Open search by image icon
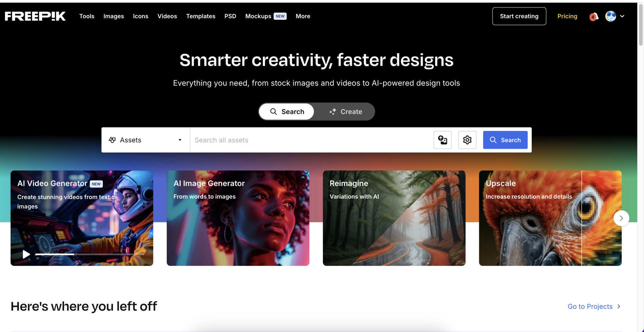 442,140
